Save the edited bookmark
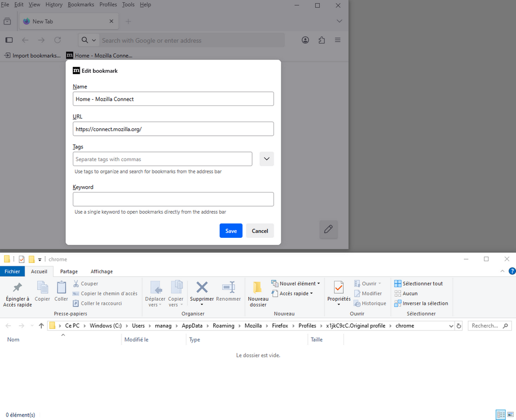 230,231
